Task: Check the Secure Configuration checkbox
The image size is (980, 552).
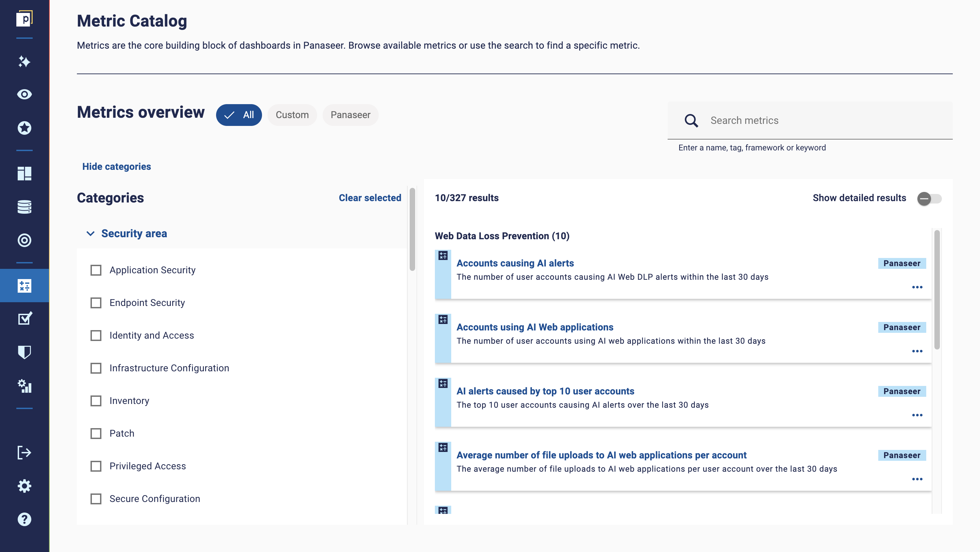Action: pos(96,499)
